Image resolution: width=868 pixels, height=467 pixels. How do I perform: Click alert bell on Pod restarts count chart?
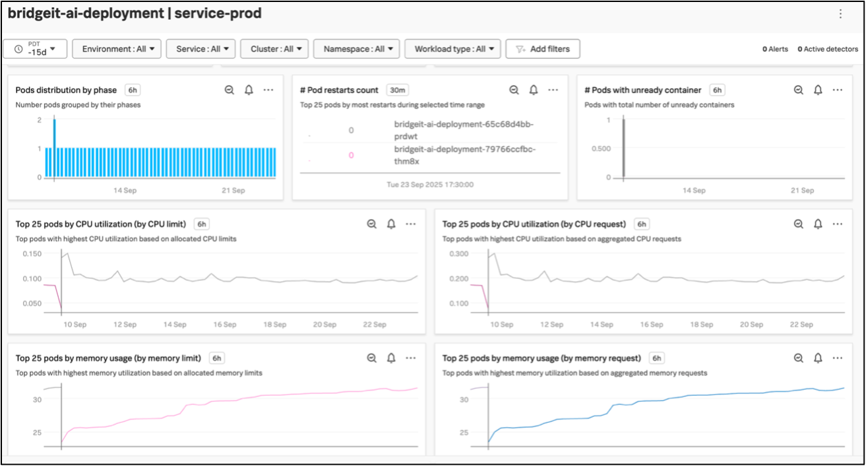coord(534,90)
